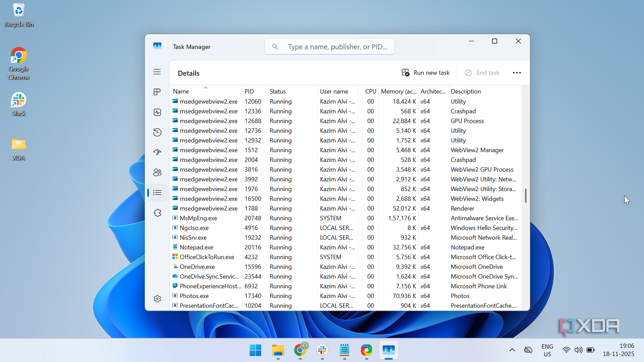This screenshot has height=362, width=644.
Task: Sort by the Memory column header
Action: click(398, 91)
